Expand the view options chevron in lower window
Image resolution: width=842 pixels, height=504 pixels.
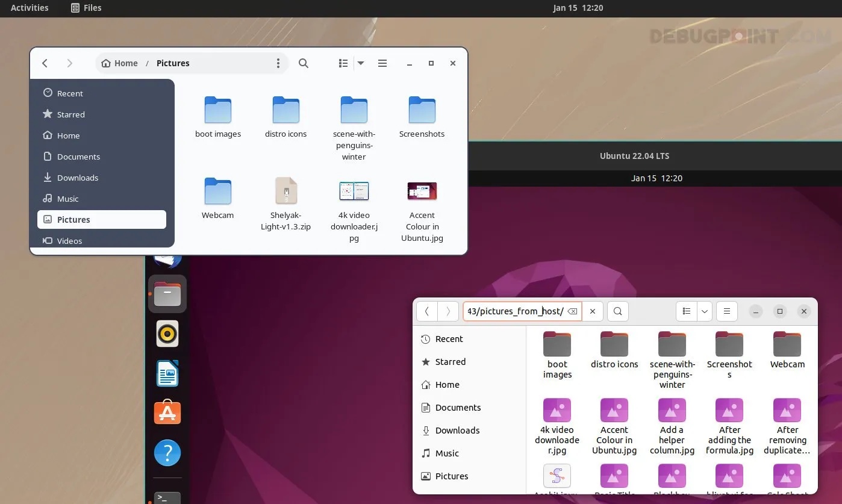pyautogui.click(x=704, y=311)
